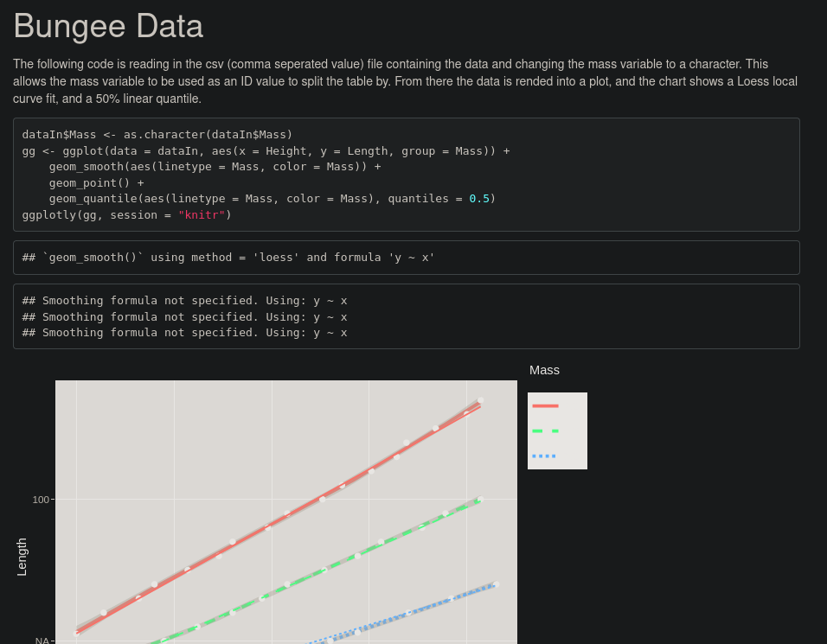Screen dimensions: 827x644
Task: Click the description paragraph about the csv file
Action: coord(405,81)
